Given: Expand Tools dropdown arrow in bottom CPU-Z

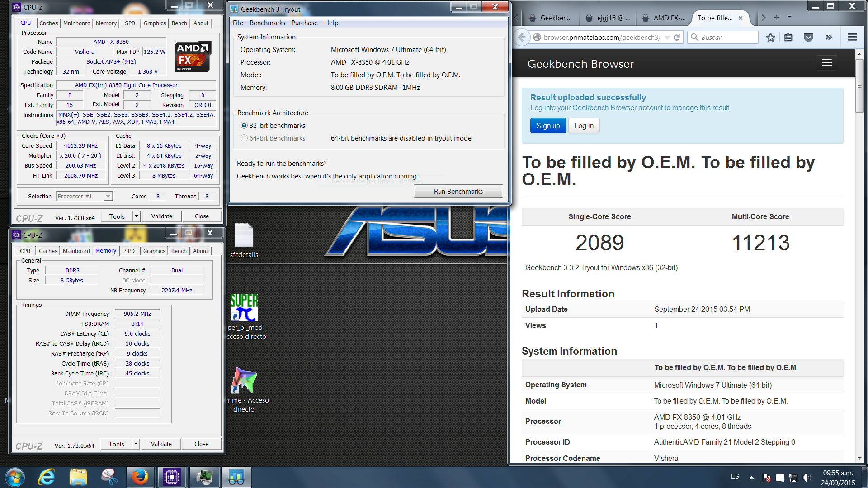Looking at the screenshot, I should pyautogui.click(x=136, y=444).
